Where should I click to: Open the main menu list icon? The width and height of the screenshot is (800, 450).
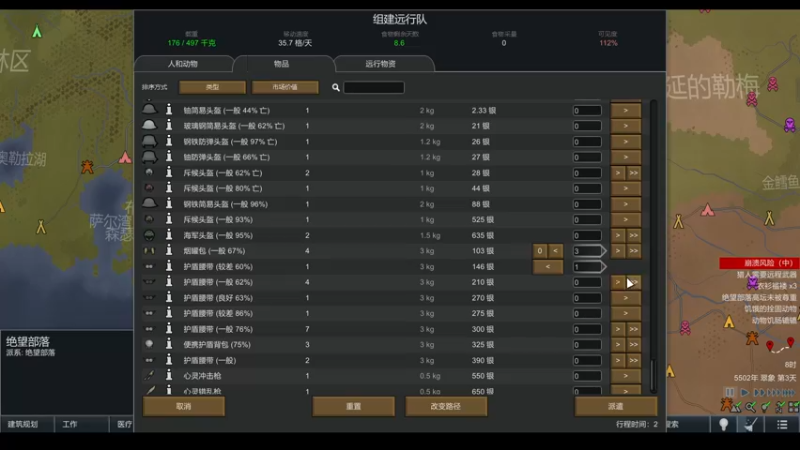point(782,424)
